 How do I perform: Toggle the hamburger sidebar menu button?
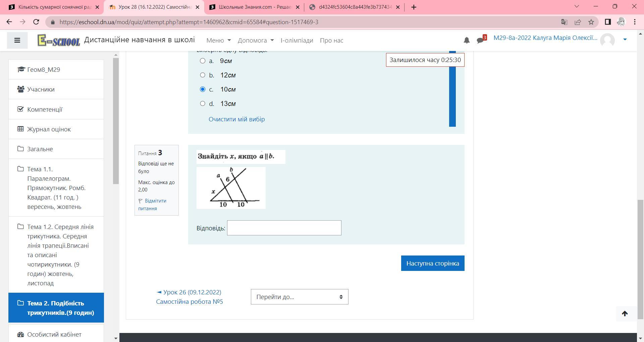click(x=17, y=40)
